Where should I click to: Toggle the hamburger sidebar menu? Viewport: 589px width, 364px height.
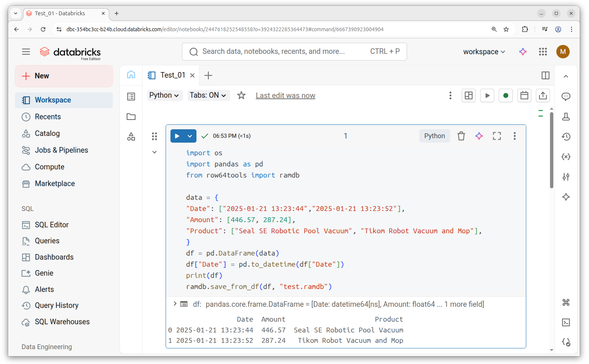[x=26, y=52]
